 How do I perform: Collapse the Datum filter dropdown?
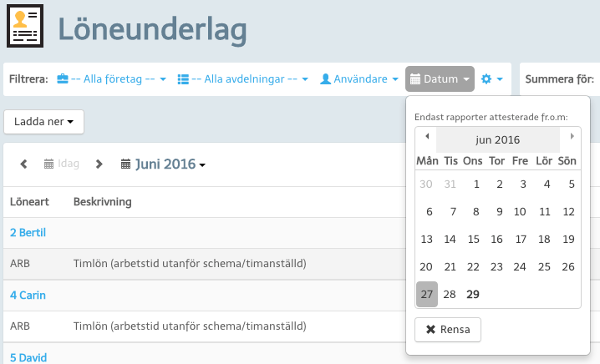tap(440, 79)
